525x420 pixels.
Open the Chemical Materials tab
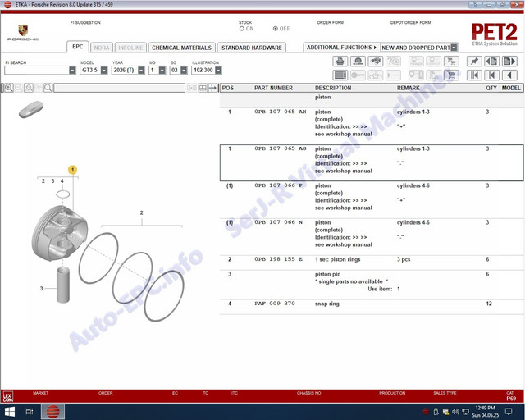(182, 48)
